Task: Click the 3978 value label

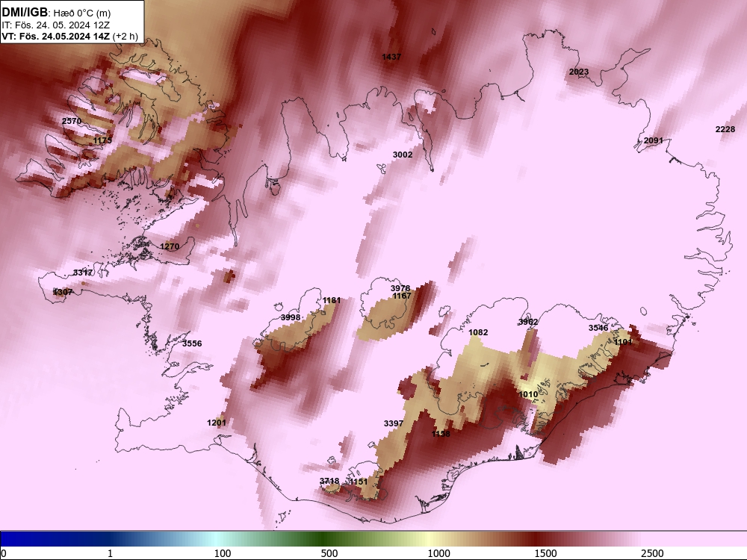Action: pyautogui.click(x=400, y=288)
